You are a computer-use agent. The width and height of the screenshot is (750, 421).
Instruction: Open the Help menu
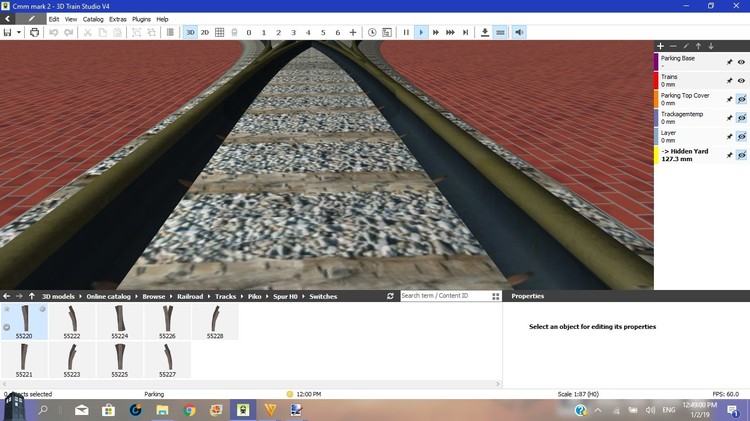(x=162, y=19)
